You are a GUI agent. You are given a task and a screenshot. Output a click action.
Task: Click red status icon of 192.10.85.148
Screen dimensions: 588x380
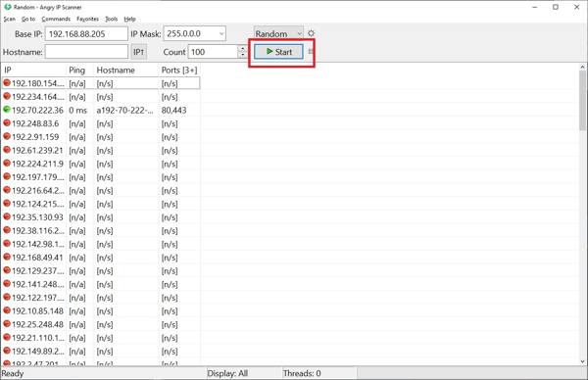[7, 310]
